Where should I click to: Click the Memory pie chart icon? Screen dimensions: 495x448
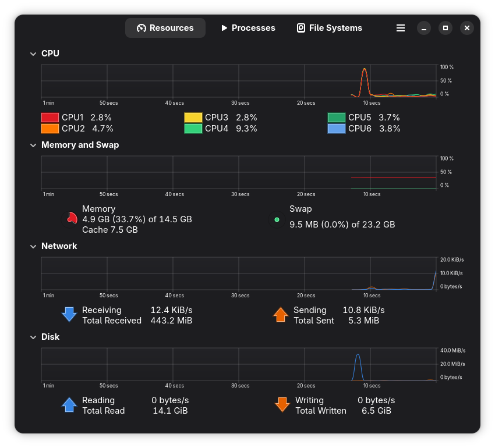click(x=71, y=219)
